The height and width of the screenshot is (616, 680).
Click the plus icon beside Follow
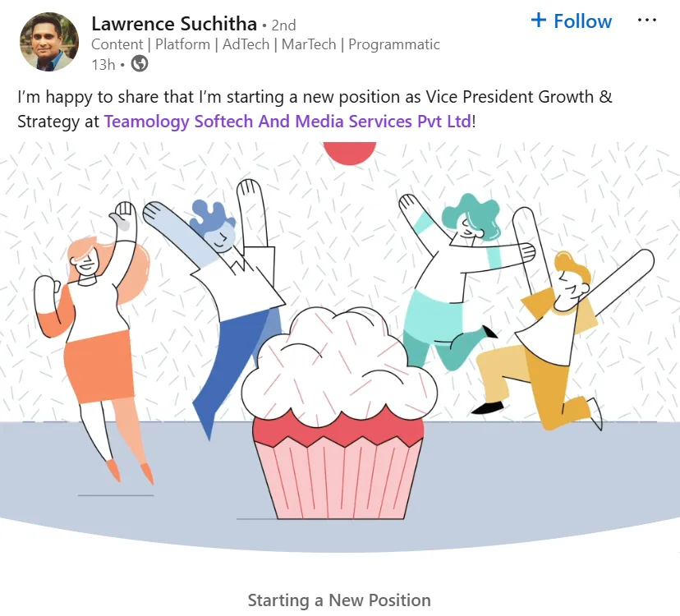pos(538,20)
